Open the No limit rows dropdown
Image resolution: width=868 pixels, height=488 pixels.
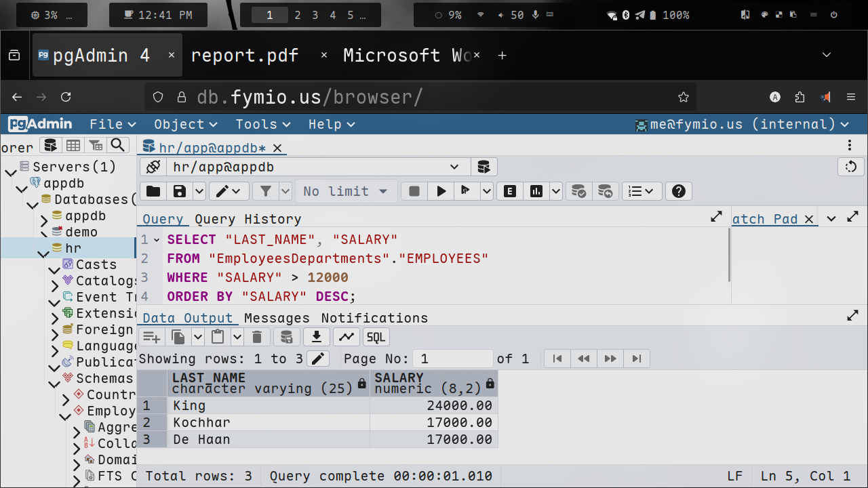point(346,191)
